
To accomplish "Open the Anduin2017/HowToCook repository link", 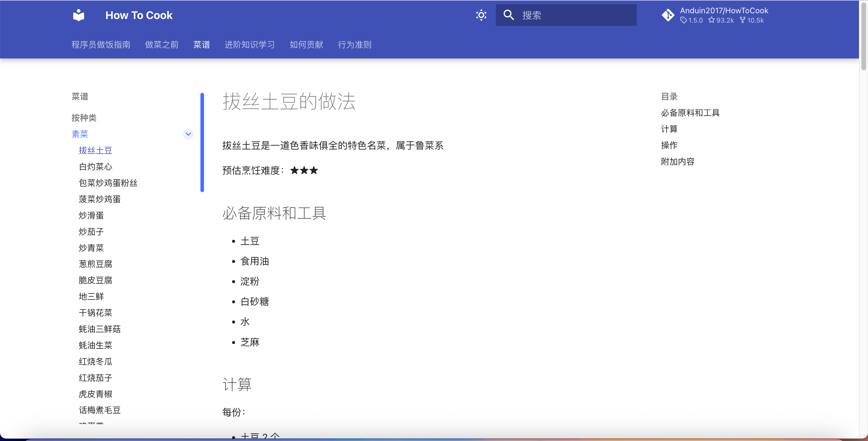I will point(724,11).
